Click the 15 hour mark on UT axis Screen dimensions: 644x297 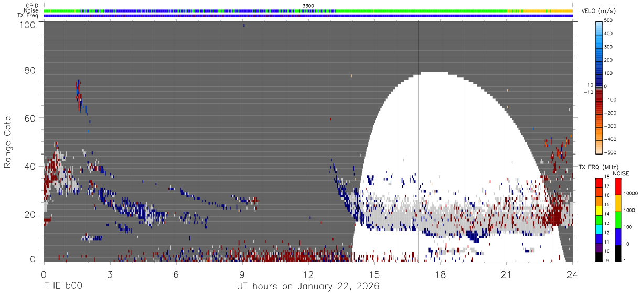pos(374,274)
